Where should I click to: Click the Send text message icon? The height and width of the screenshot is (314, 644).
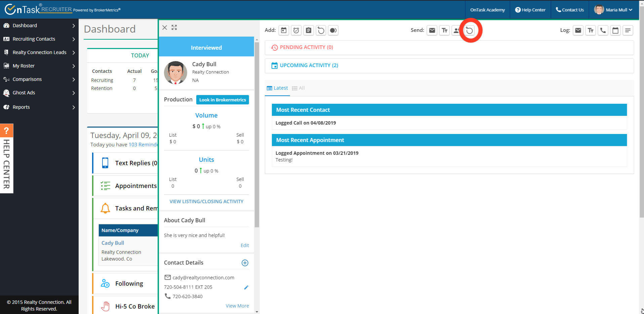coord(444,30)
